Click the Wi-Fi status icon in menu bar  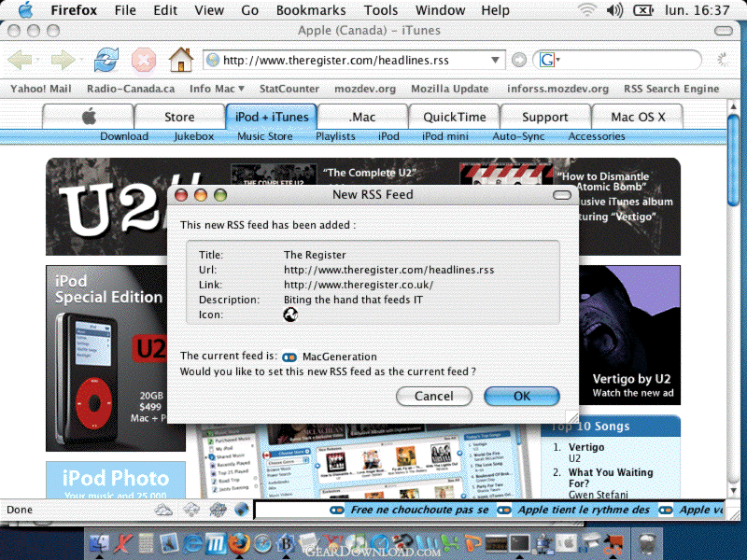586,10
